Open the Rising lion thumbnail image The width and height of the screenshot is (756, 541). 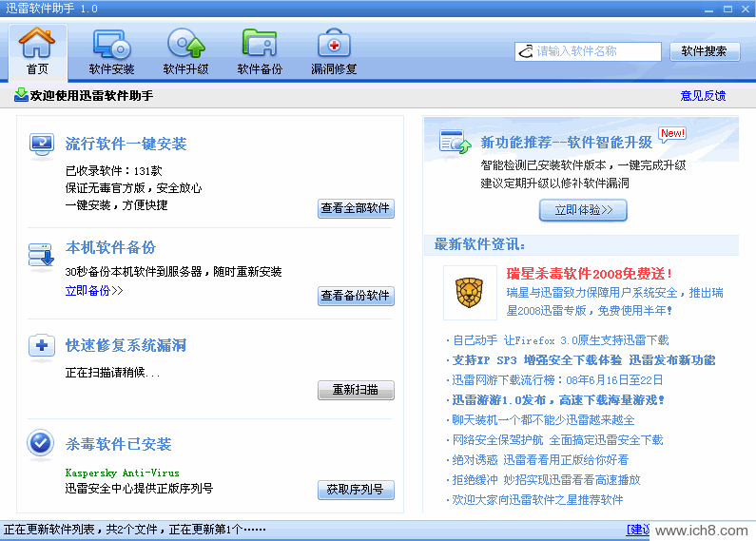coord(470,292)
